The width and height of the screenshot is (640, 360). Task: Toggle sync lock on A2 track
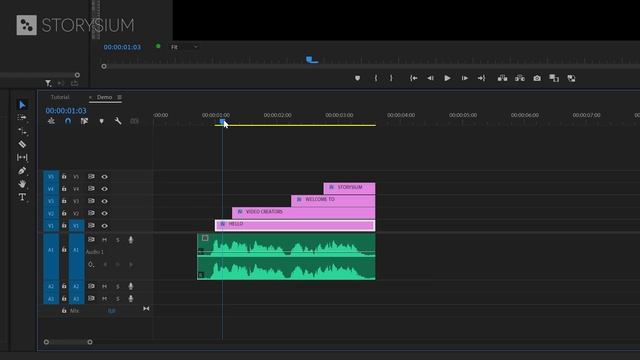tap(91, 286)
